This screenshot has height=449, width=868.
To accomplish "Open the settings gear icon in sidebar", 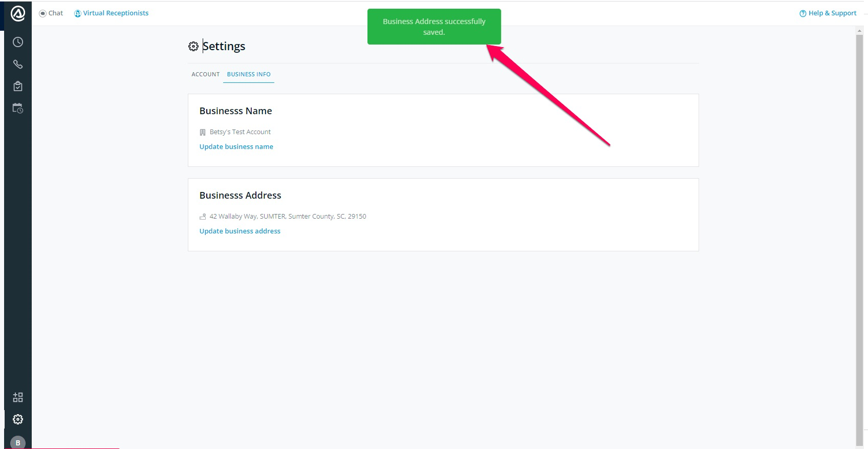I will (x=18, y=419).
